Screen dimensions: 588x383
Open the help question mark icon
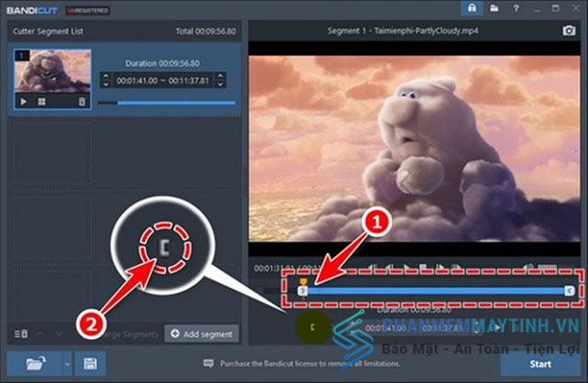(x=516, y=8)
